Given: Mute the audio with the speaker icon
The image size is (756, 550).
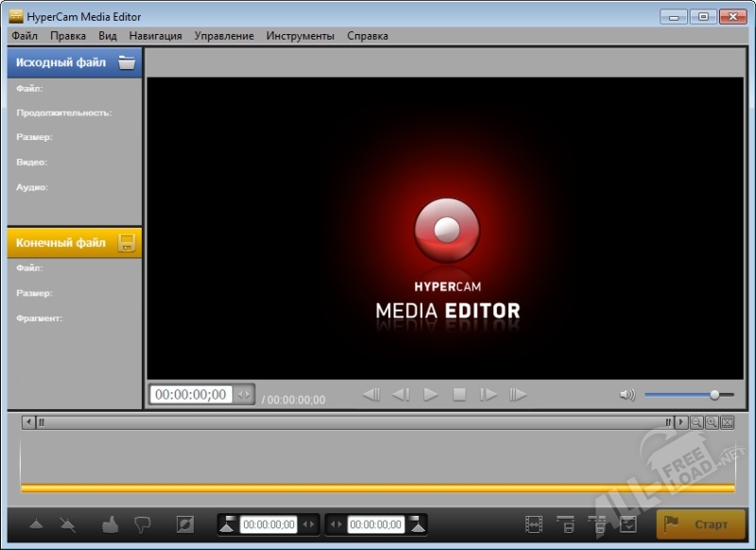Looking at the screenshot, I should click(627, 395).
